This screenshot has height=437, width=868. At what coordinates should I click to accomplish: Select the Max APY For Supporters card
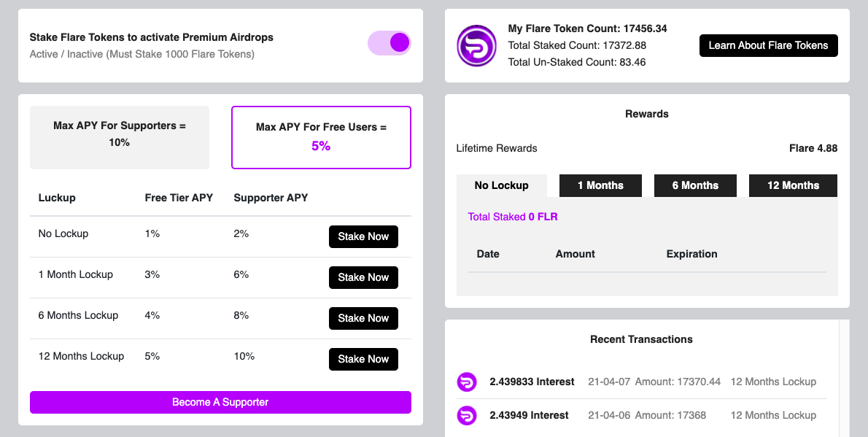(120, 137)
